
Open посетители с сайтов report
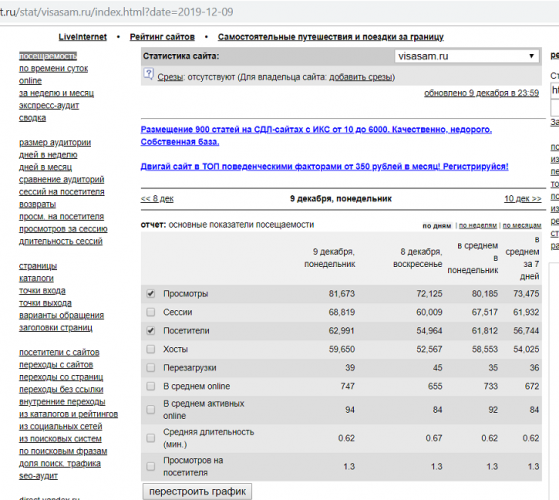coord(59,352)
